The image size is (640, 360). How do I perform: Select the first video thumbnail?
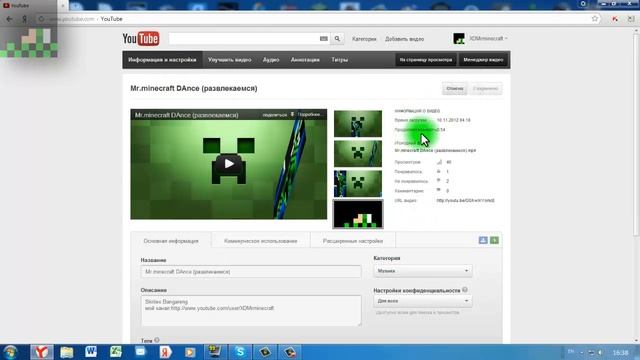(x=358, y=124)
